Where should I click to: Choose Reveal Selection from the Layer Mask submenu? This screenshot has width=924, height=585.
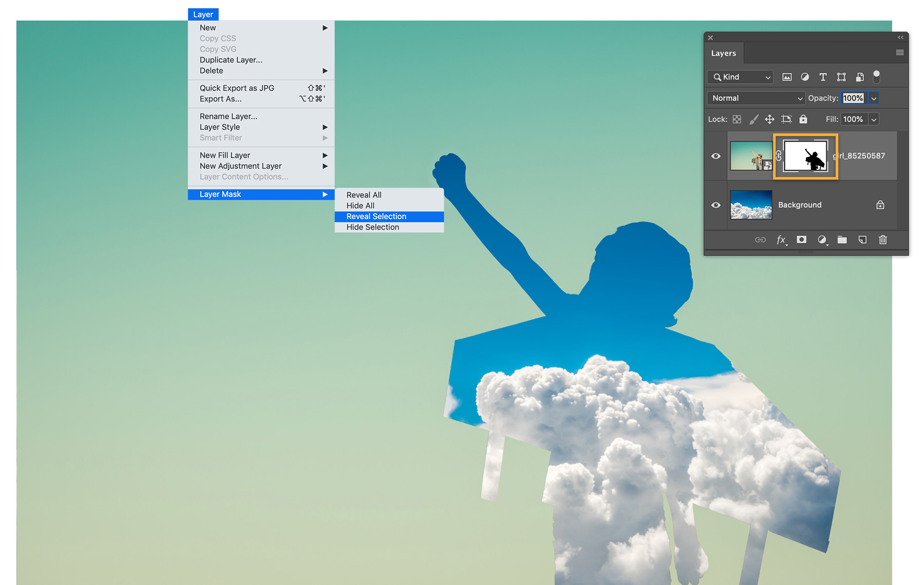pos(376,216)
